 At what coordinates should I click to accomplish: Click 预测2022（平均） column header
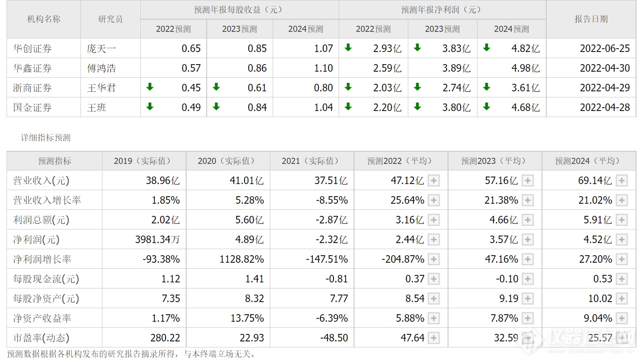[400, 161]
